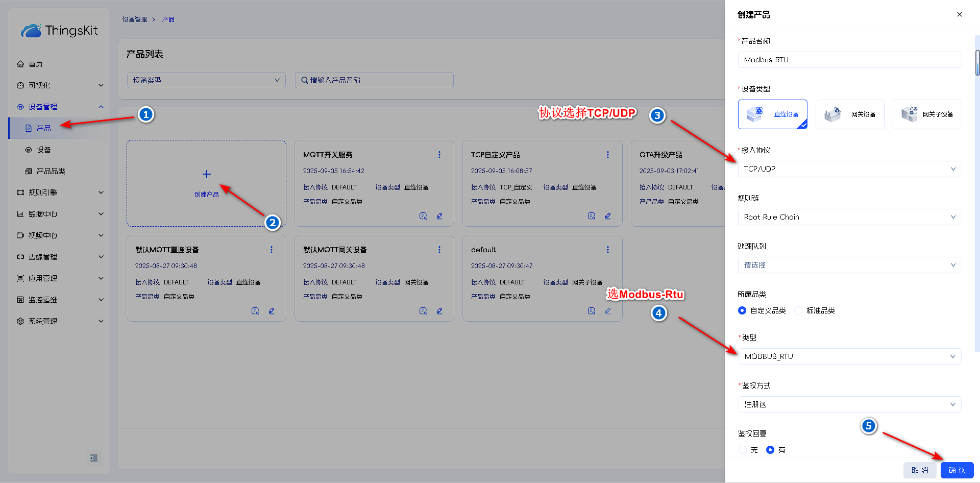Viewport: 980px width, 483px height.
Task: Choose the 自定义品类 radio option
Action: tap(742, 310)
